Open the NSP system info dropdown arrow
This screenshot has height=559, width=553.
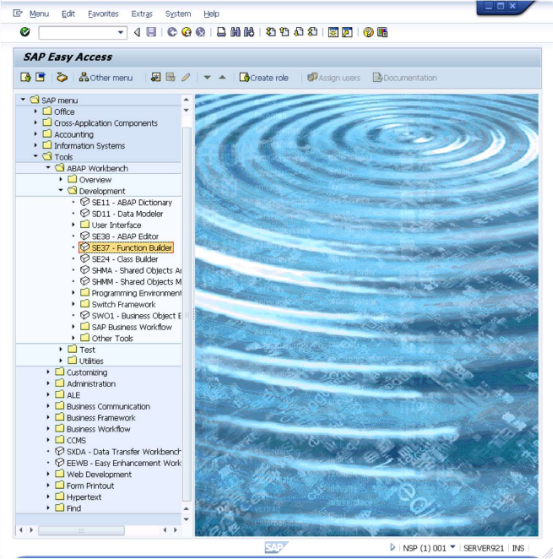[453, 547]
